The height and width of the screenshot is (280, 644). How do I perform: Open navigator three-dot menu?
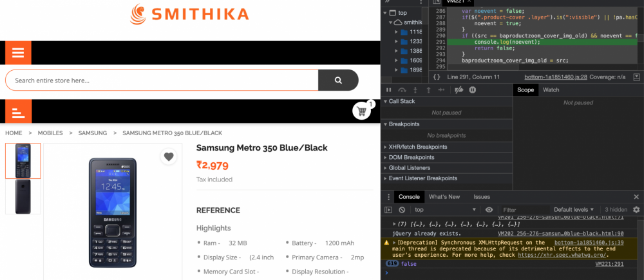(421, 2)
